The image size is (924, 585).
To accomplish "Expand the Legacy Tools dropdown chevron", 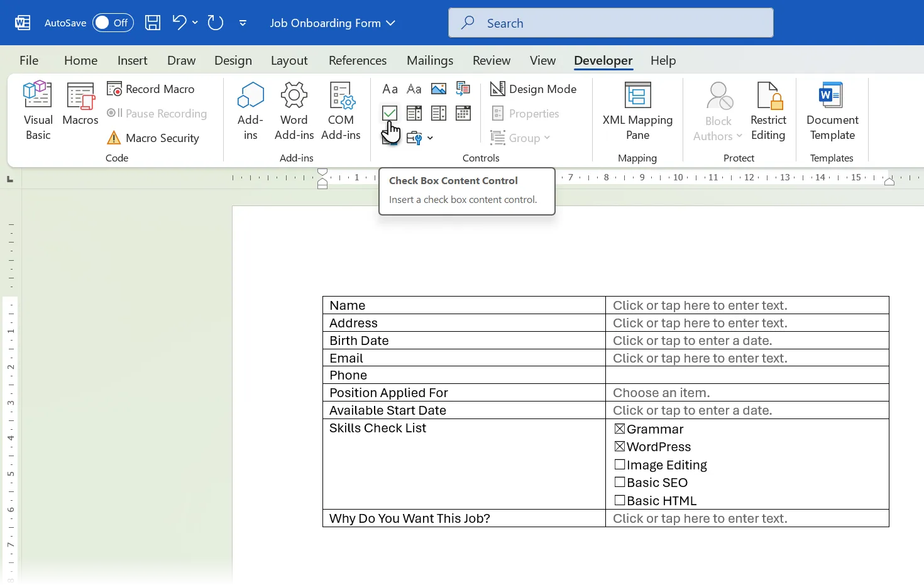I will pos(431,138).
